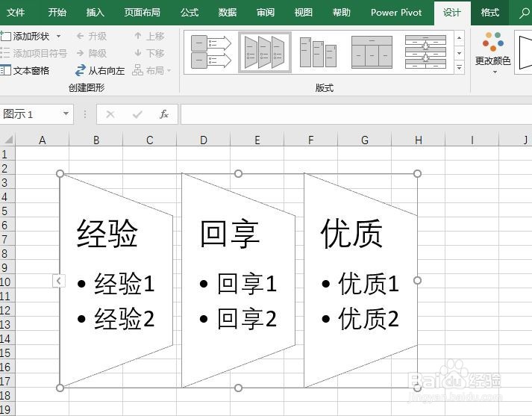
Task: Select column D header
Action: tap(203, 140)
